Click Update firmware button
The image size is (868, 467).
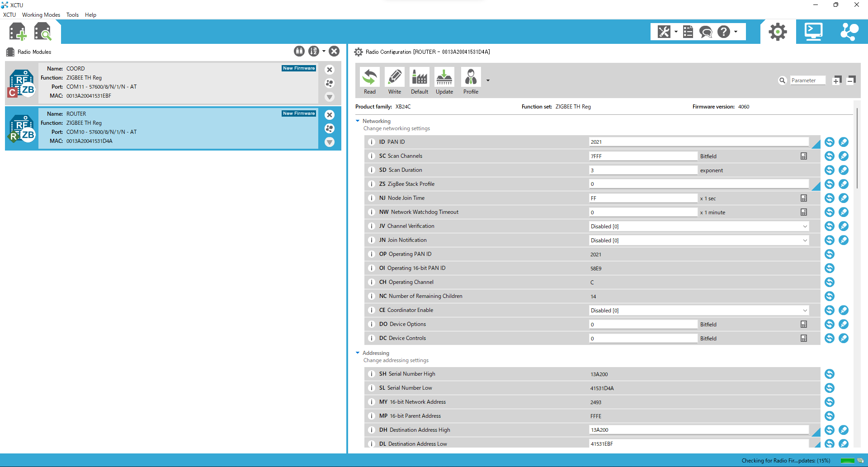[444, 81]
